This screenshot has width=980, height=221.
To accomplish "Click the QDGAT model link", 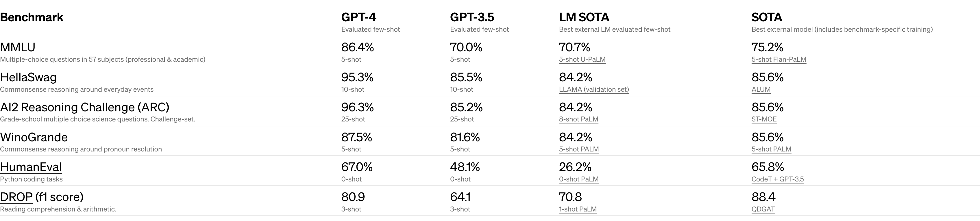I will pyautogui.click(x=763, y=209).
